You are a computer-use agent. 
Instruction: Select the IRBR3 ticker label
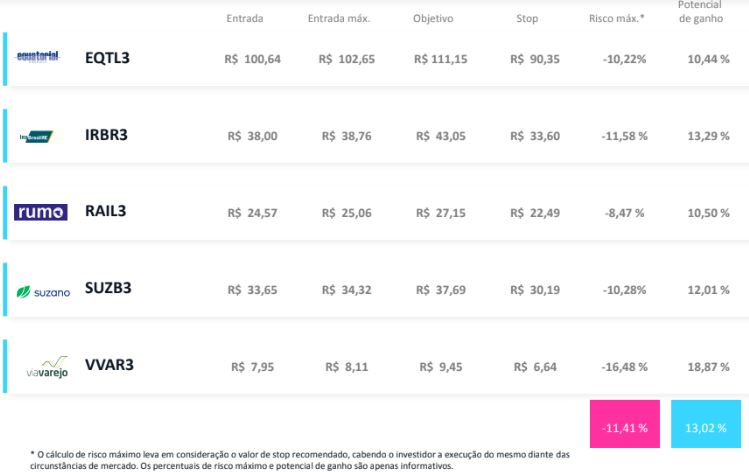[x=106, y=135]
